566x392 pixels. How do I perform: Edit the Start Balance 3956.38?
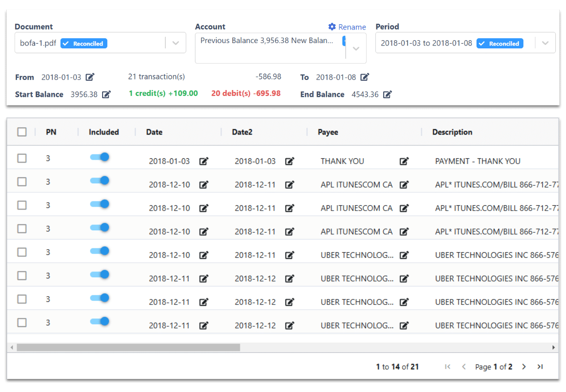coord(106,94)
